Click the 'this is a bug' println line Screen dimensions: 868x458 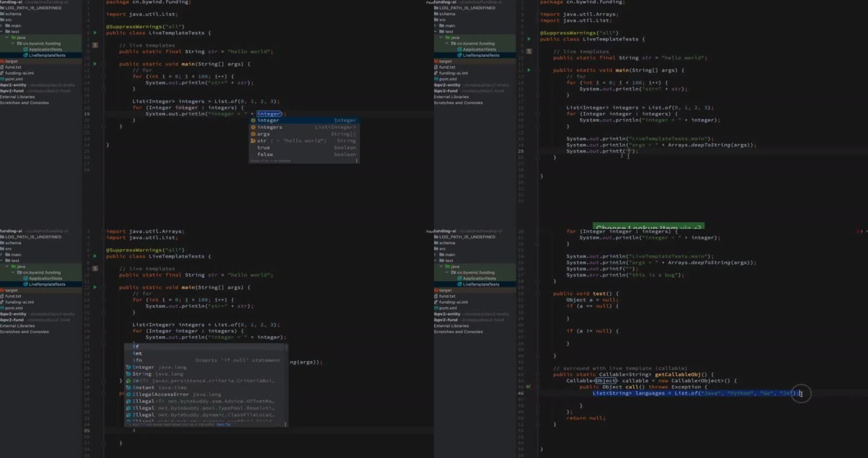click(x=625, y=275)
